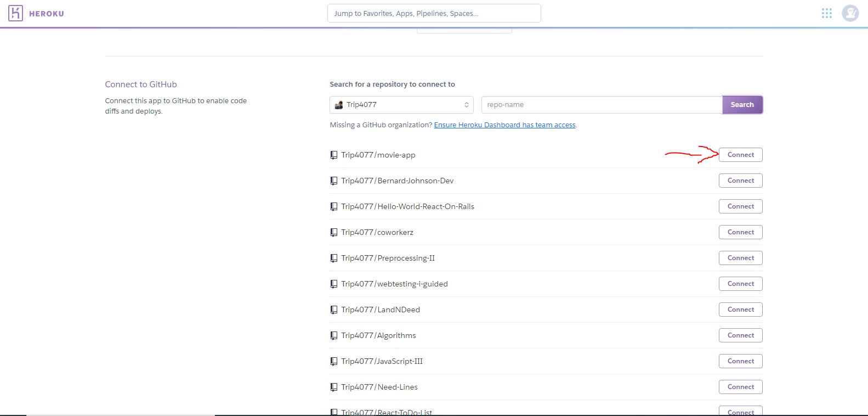Screen dimensions: 868x416
Task: Select 'Trip4077/LandNDeed' repository name
Action: click(x=381, y=310)
